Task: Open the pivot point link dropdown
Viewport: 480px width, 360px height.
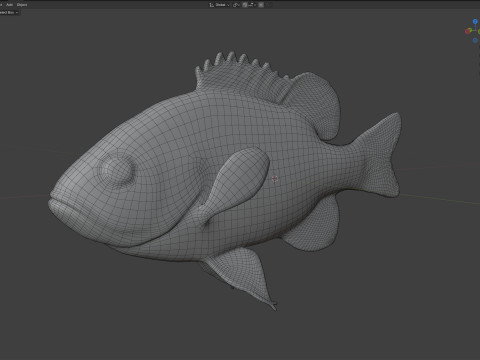Action: pyautogui.click(x=236, y=5)
